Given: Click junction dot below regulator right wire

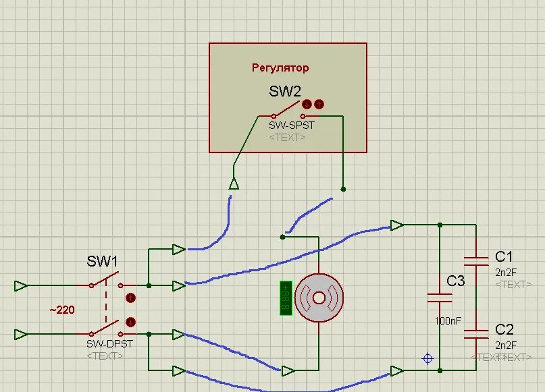Looking at the screenshot, I should pyautogui.click(x=343, y=189).
